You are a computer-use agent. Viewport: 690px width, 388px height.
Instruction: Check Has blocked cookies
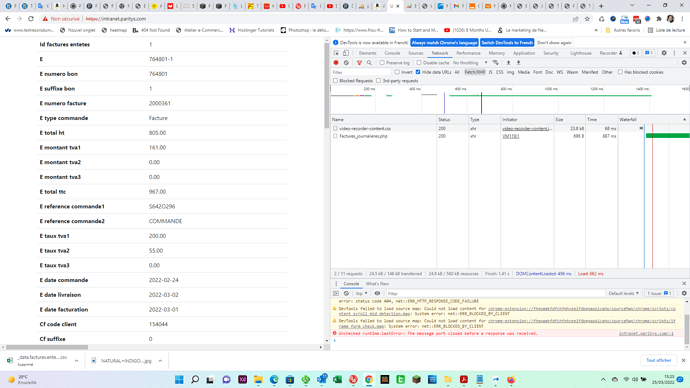[620, 72]
